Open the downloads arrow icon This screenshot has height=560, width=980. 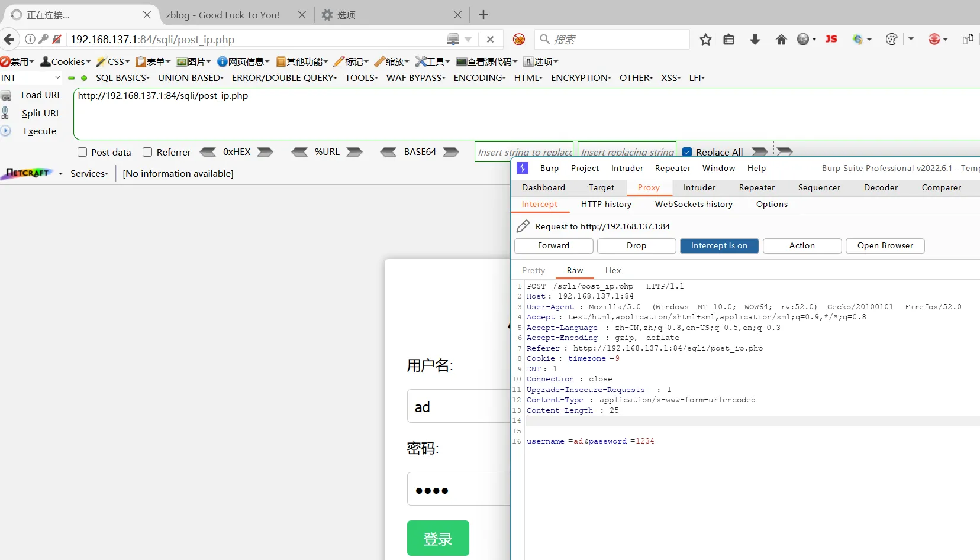point(755,40)
